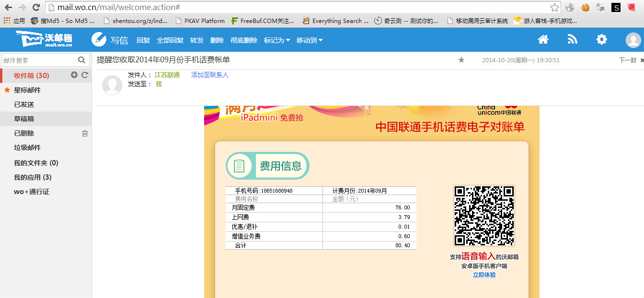This screenshot has height=298, width=644.
Task: Open the cookie extension icon
Action: coord(585,7)
